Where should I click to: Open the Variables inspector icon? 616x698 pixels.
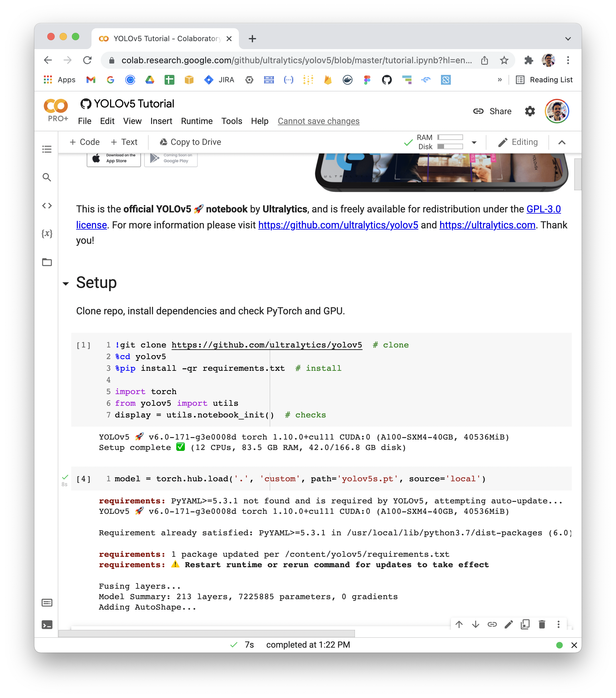(47, 234)
